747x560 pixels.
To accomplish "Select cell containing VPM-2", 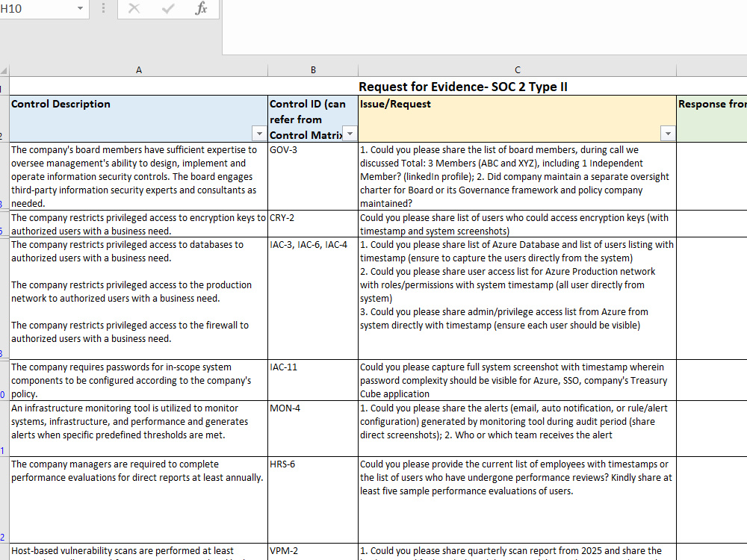I will coord(313,552).
